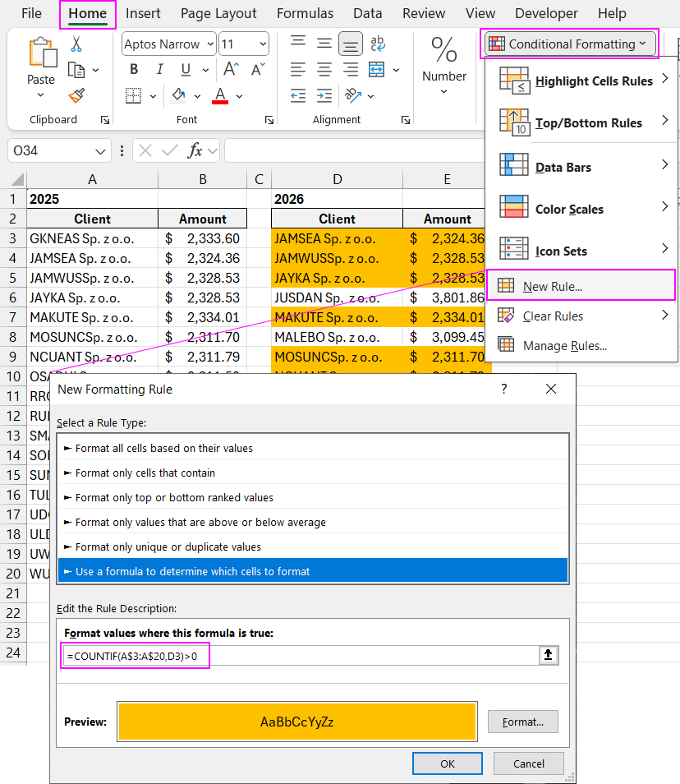Image resolution: width=680 pixels, height=784 pixels.
Task: Click the red Font Color swatch
Action: click(x=219, y=96)
